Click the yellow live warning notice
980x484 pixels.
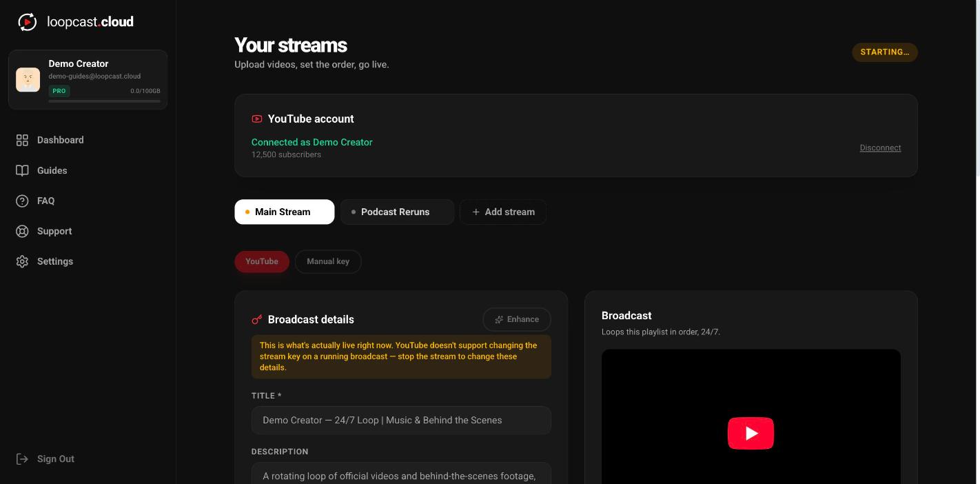[401, 356]
